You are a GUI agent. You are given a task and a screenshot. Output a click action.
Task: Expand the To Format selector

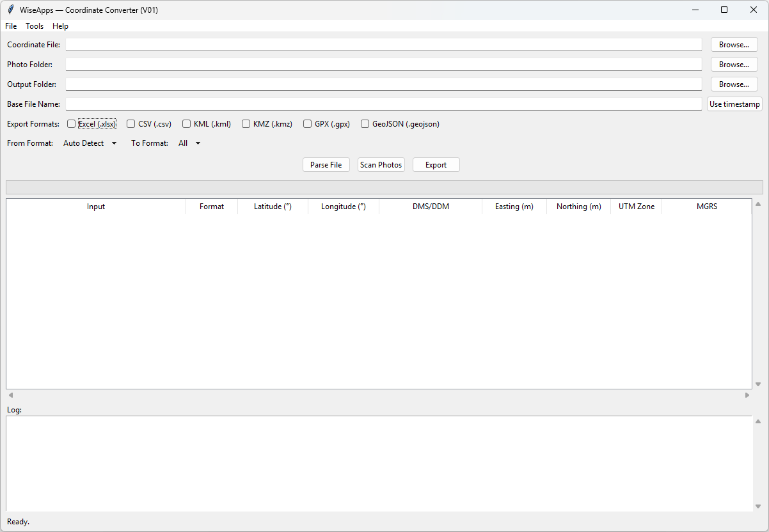188,143
